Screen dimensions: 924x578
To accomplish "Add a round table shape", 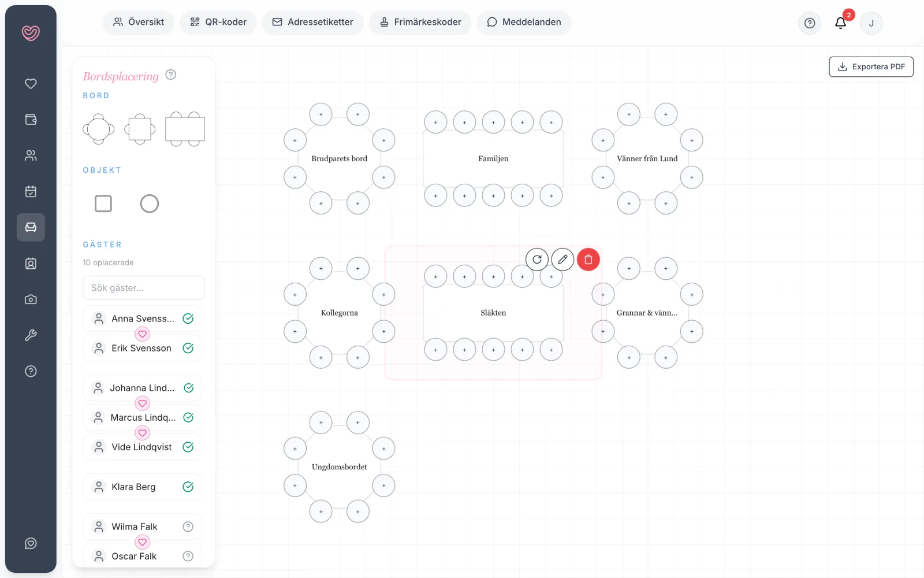I will [x=98, y=129].
